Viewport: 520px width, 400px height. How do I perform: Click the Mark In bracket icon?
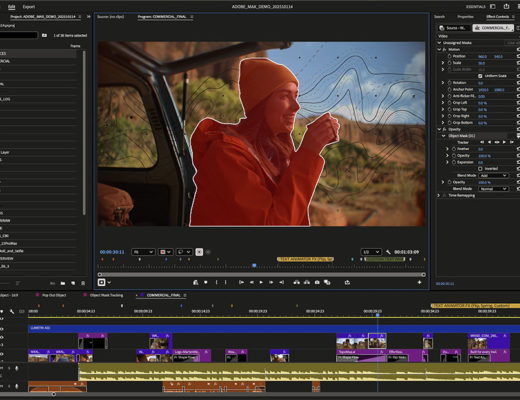coord(217,282)
